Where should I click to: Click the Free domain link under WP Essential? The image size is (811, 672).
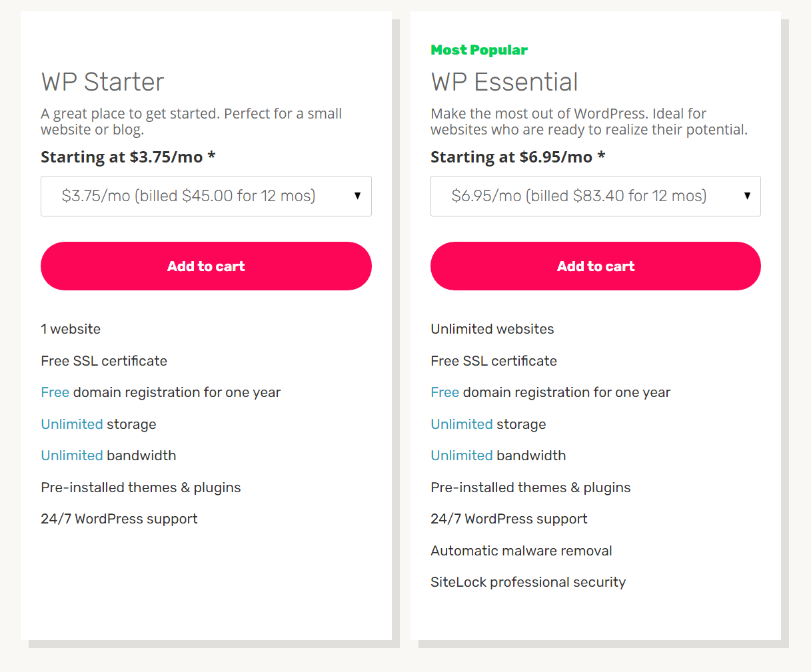[444, 392]
